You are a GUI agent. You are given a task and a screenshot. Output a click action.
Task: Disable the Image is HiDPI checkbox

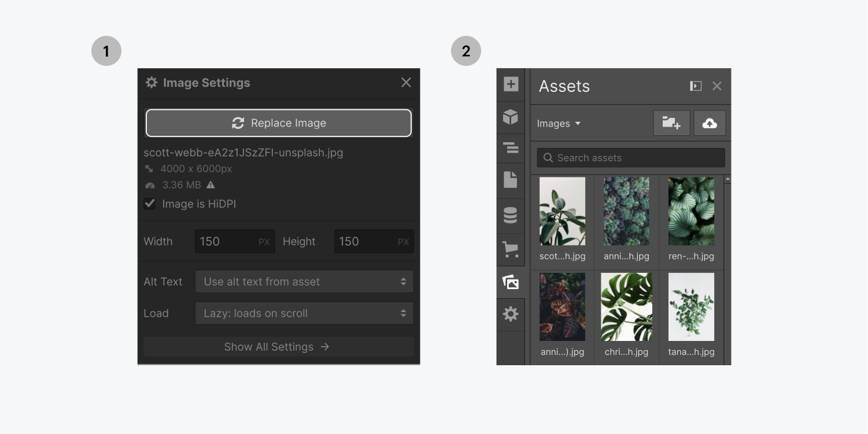pos(150,203)
